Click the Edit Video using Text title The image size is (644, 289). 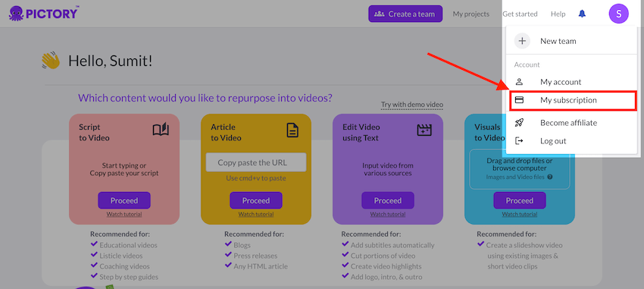[x=361, y=133]
